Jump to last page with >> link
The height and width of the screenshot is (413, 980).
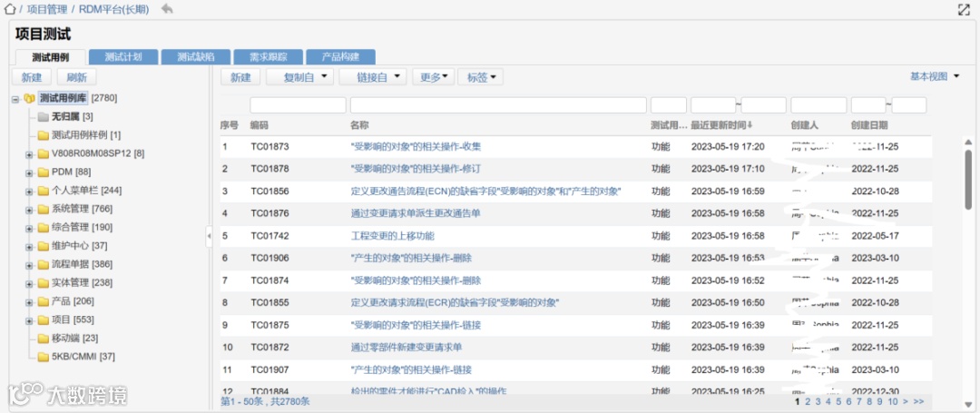918,401
